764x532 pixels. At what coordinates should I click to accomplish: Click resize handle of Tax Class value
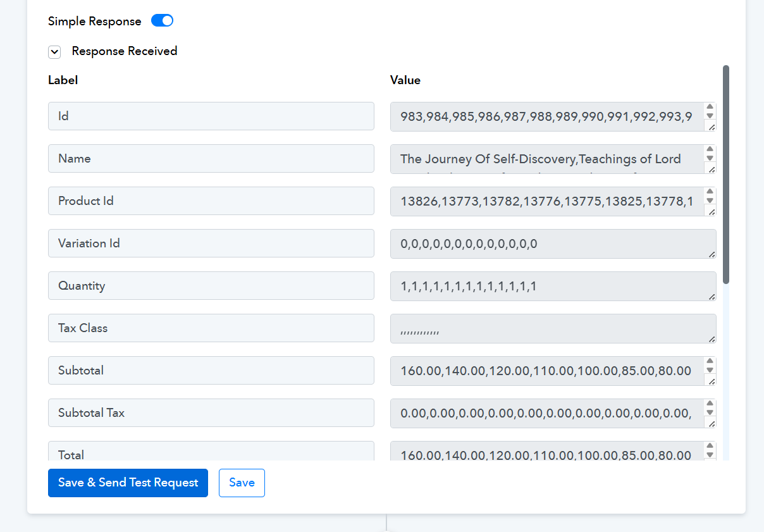pos(712,338)
